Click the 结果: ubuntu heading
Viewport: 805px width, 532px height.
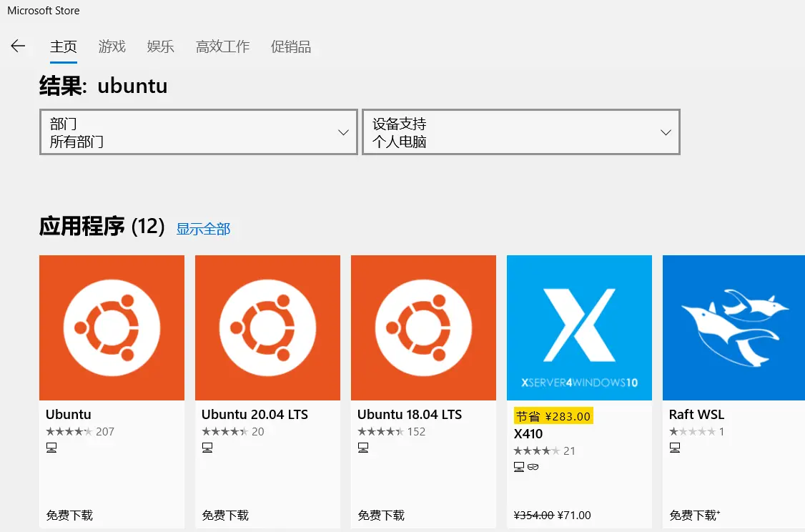coord(103,86)
